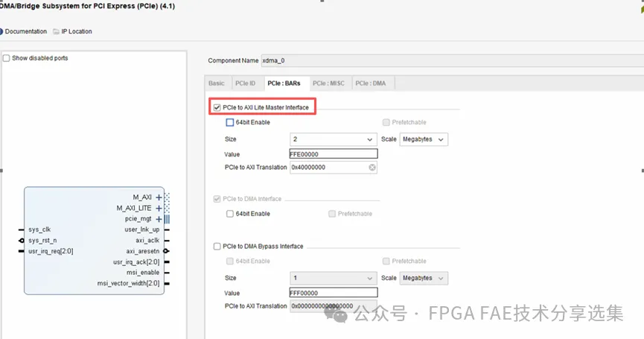The image size is (644, 339).
Task: Uncheck PCIe to AXI Lite Master Interface
Action: click(217, 107)
